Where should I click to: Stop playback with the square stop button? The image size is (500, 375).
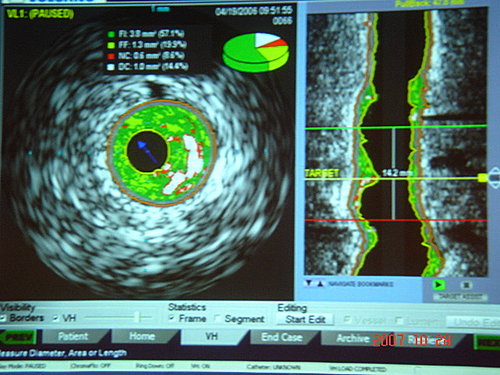[x=466, y=285]
